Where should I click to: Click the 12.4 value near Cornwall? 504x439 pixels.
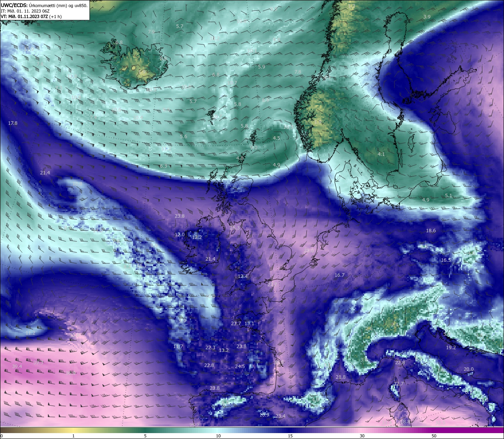tap(243, 276)
